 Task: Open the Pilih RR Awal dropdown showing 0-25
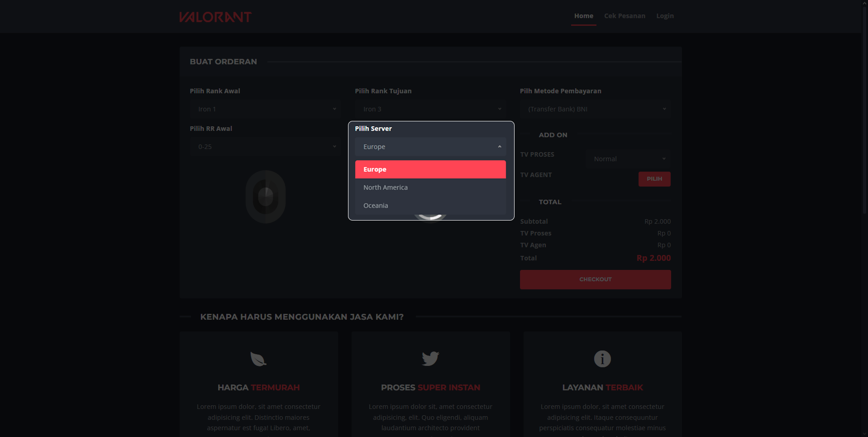point(265,147)
